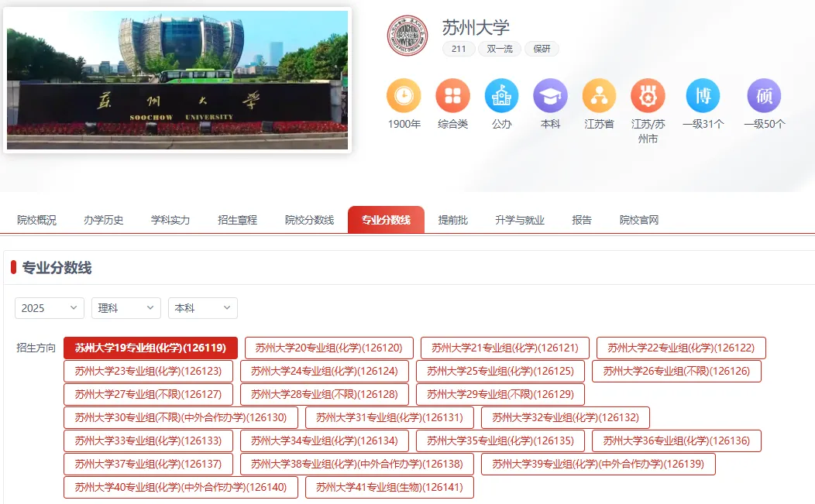Screen dimensions: 815x504
Task: Select 苏州大学24专业组(化学)(126124)
Action: click(325, 371)
